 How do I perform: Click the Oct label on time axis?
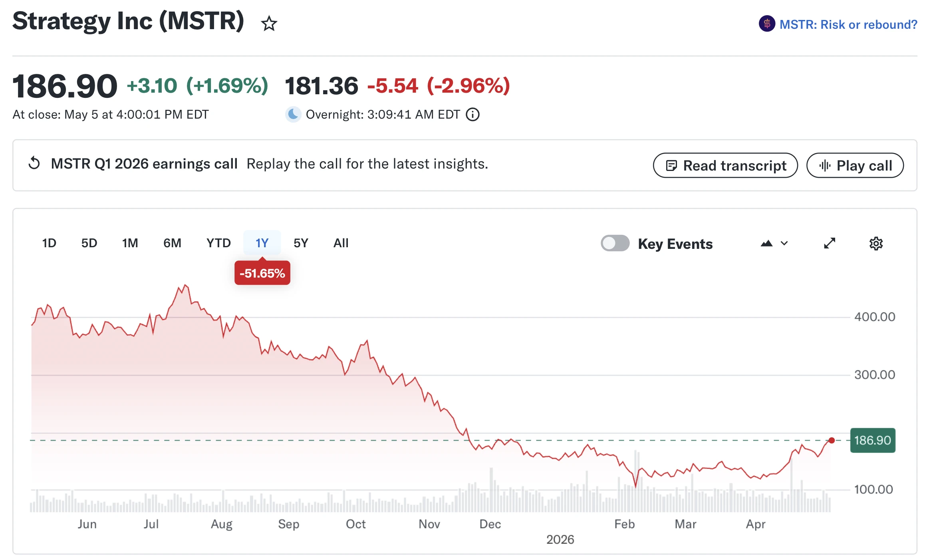pos(355,524)
